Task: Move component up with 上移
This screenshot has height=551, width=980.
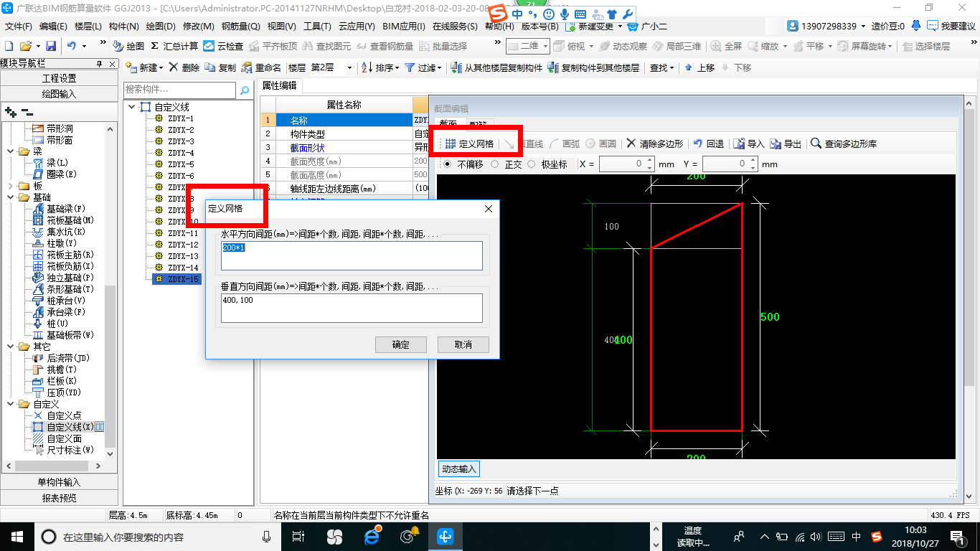Action: (x=699, y=67)
